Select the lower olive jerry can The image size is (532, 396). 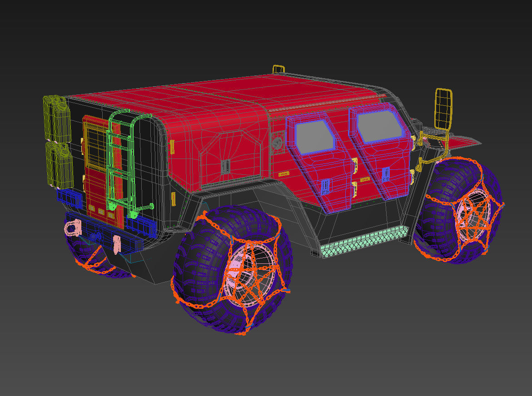pos(60,165)
